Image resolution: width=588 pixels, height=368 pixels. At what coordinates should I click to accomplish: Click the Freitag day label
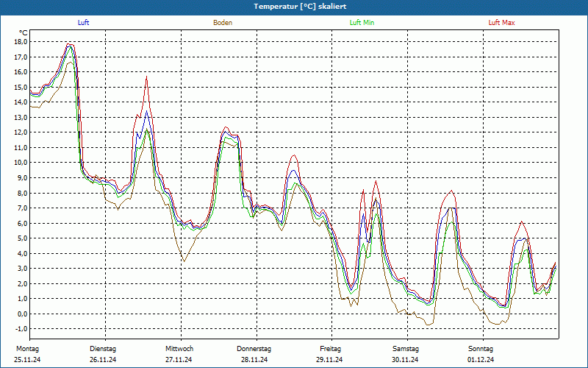(330, 349)
